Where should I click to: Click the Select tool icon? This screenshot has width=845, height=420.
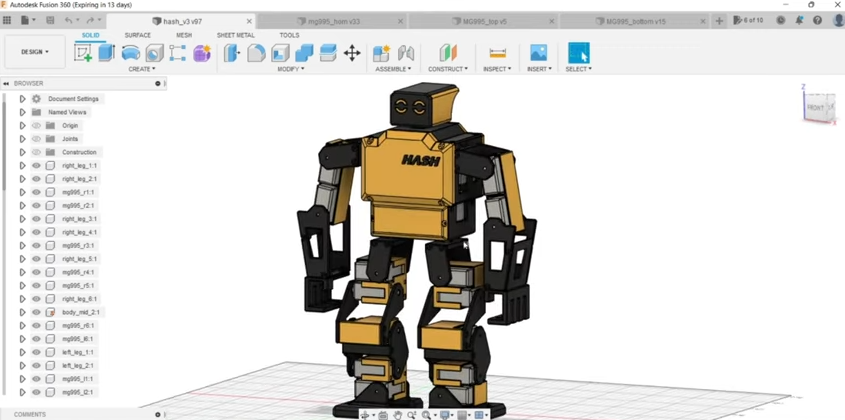(579, 53)
